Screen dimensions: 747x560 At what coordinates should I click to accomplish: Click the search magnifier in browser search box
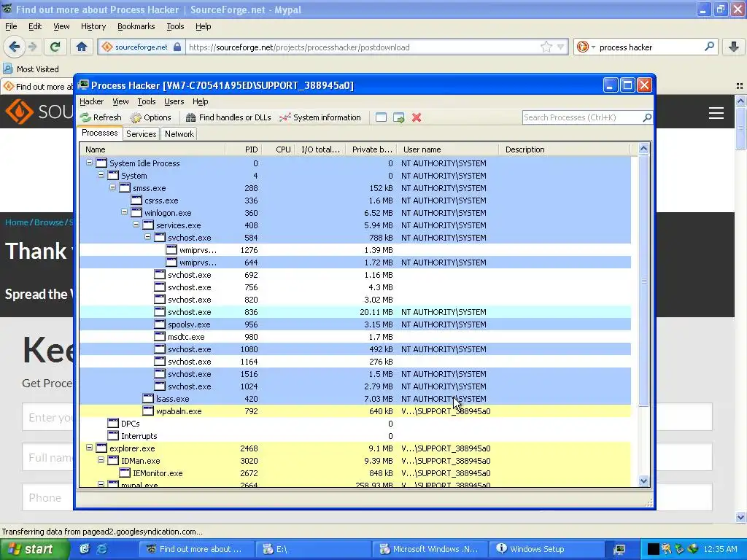(709, 46)
